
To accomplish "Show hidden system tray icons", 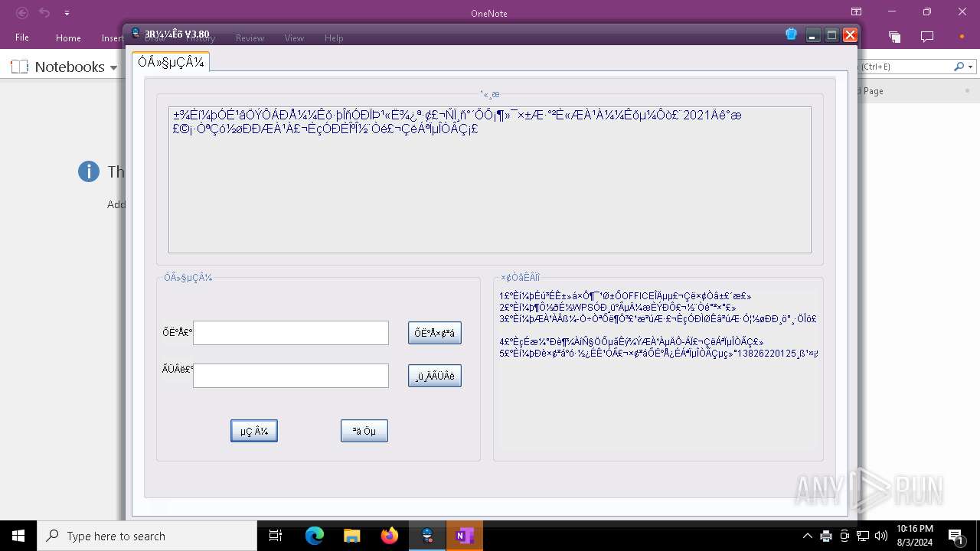I will 807,536.
